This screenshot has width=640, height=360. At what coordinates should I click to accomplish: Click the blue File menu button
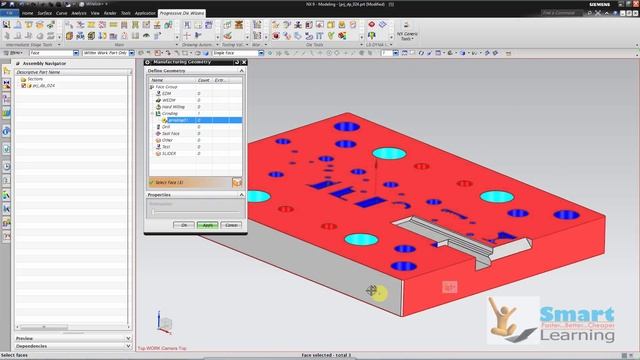9,13
